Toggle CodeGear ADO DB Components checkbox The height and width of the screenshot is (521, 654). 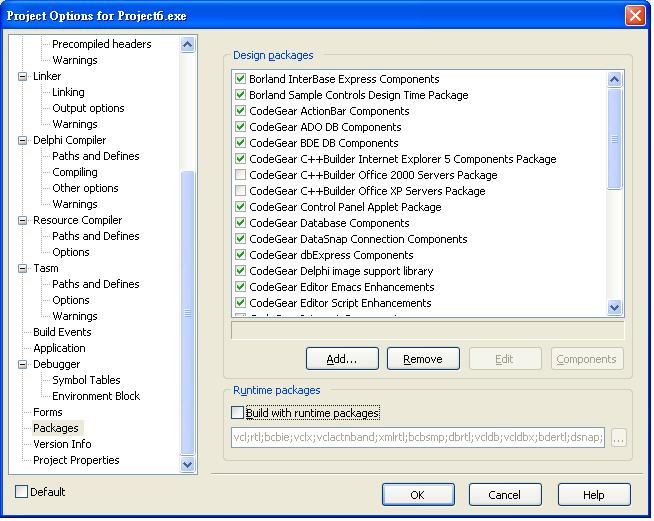(x=240, y=127)
